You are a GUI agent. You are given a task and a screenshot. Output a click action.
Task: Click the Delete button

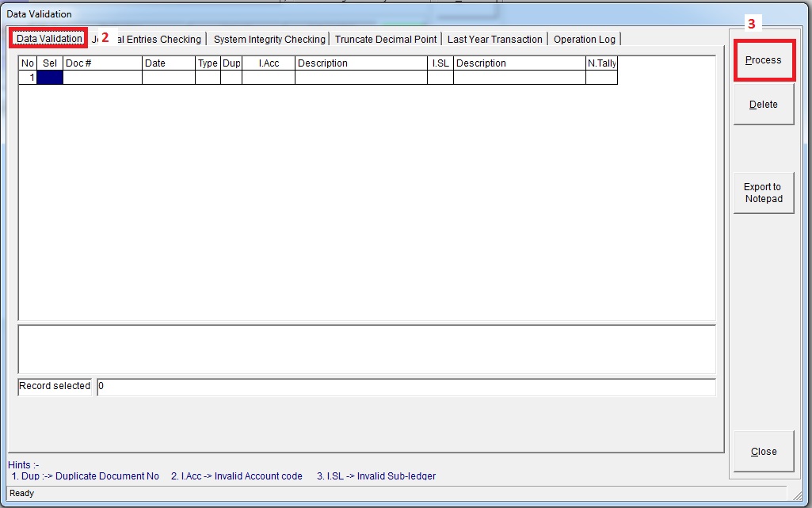(764, 105)
